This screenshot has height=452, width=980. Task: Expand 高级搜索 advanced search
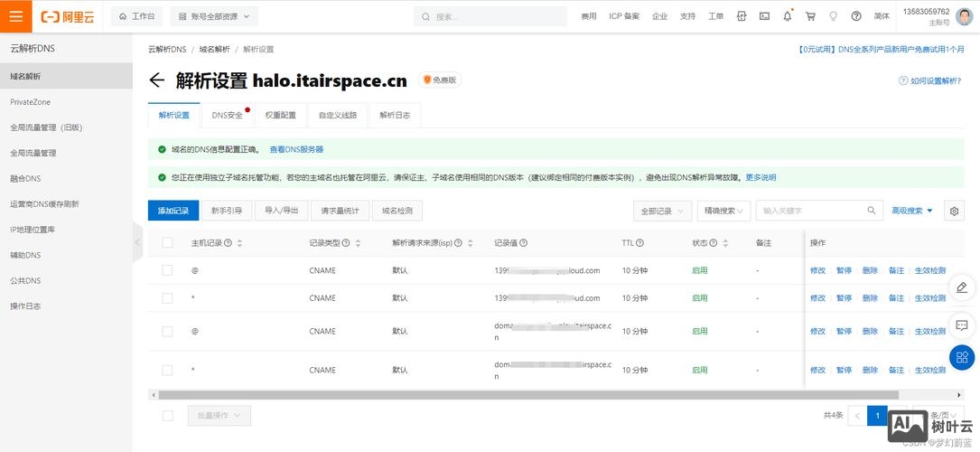(912, 211)
